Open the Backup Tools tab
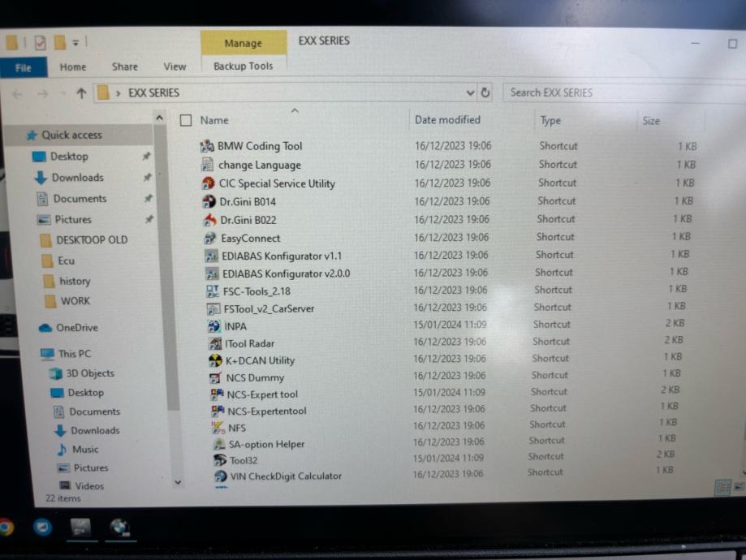Screen dimensions: 746x560 pyautogui.click(x=243, y=66)
